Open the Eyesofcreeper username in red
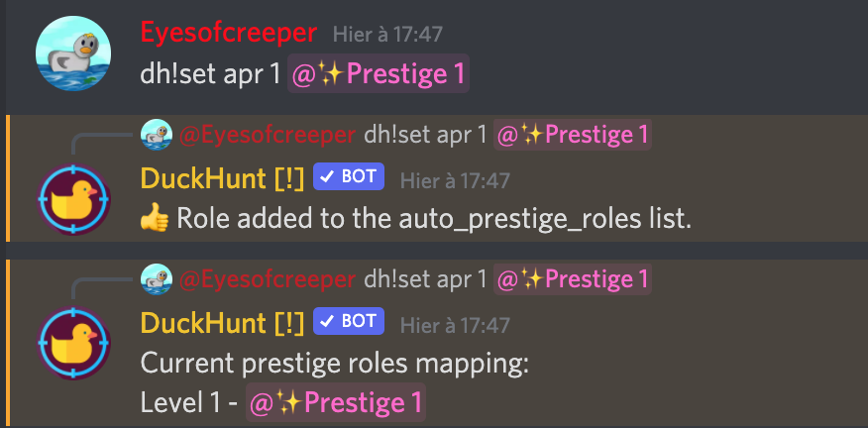868x428 pixels. click(x=229, y=33)
